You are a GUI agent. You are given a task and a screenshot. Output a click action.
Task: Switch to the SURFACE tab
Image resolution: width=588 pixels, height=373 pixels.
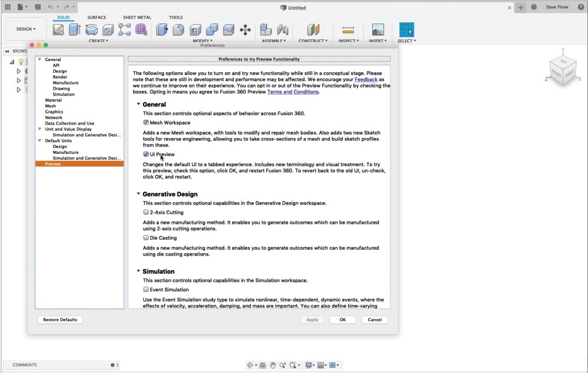[x=96, y=17]
